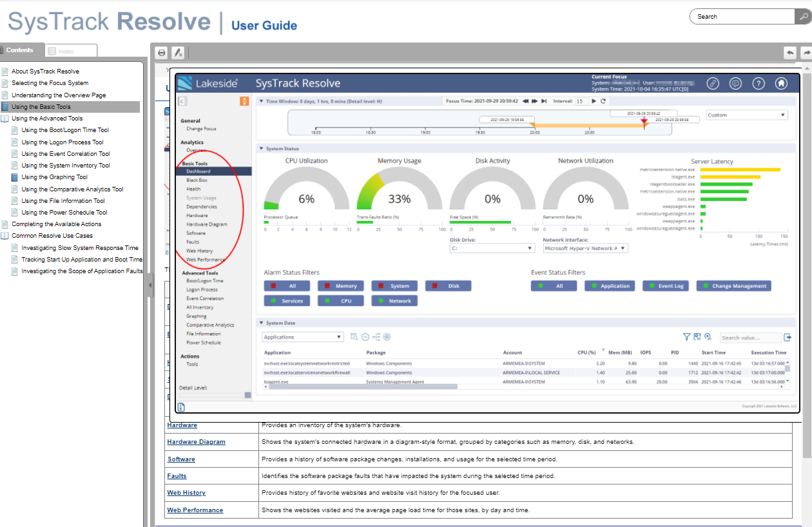812x527 pixels.
Task: Click the Home icon in SysTrack header
Action: point(781,83)
